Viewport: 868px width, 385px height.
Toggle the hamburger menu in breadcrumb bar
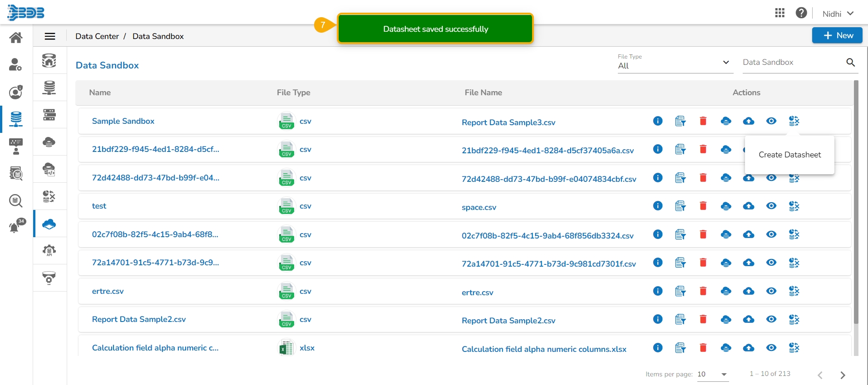tap(50, 36)
